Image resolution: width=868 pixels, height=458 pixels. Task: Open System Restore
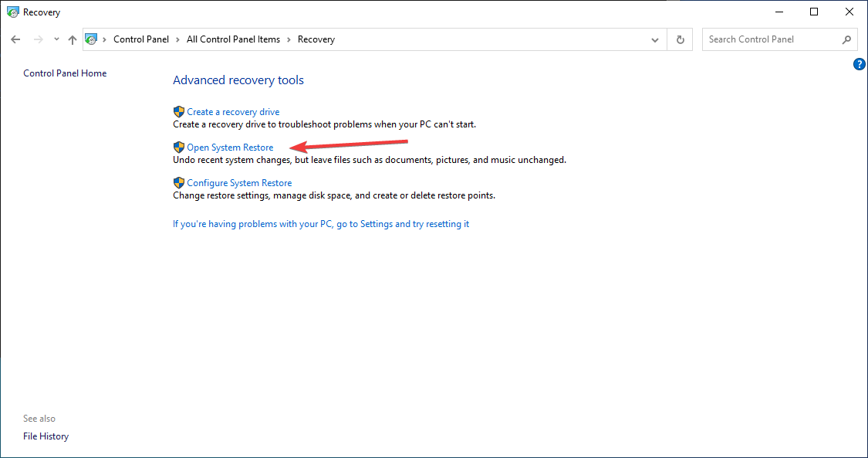point(230,147)
